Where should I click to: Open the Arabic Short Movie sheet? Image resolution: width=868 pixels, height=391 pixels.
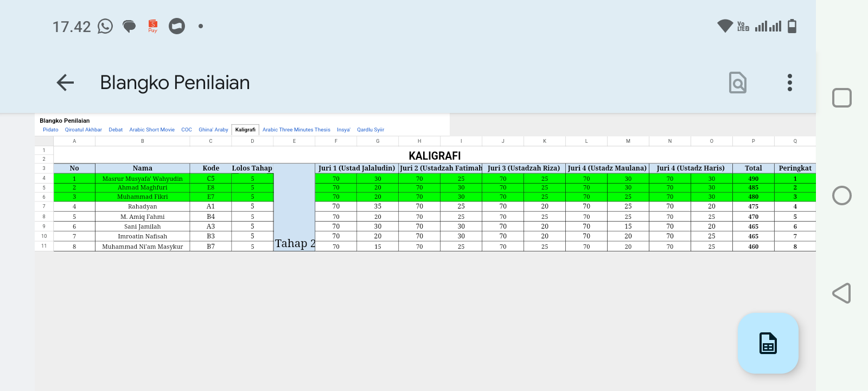(x=152, y=130)
